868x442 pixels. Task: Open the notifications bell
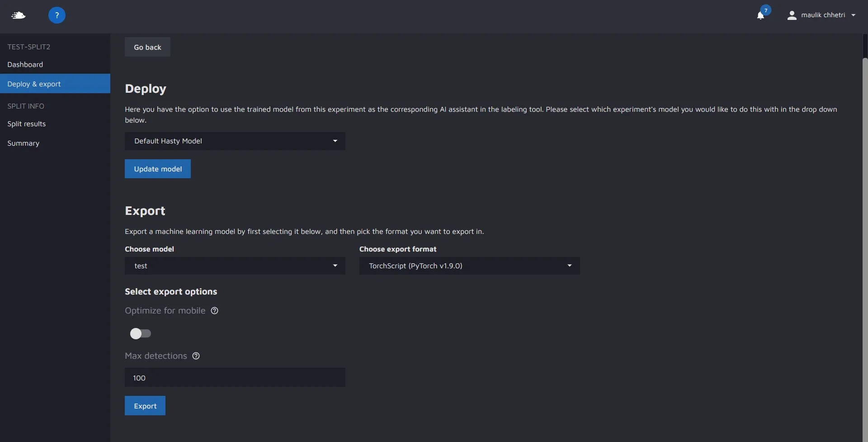tap(760, 15)
